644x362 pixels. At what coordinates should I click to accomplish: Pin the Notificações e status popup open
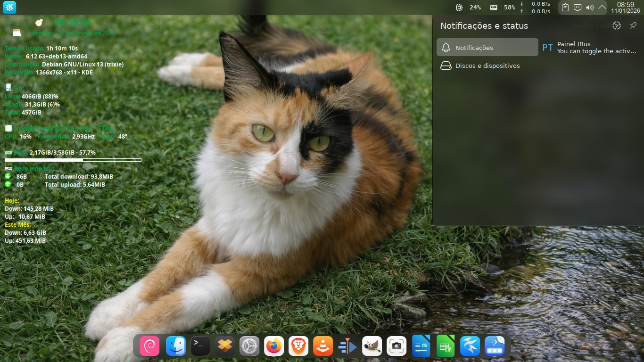633,26
